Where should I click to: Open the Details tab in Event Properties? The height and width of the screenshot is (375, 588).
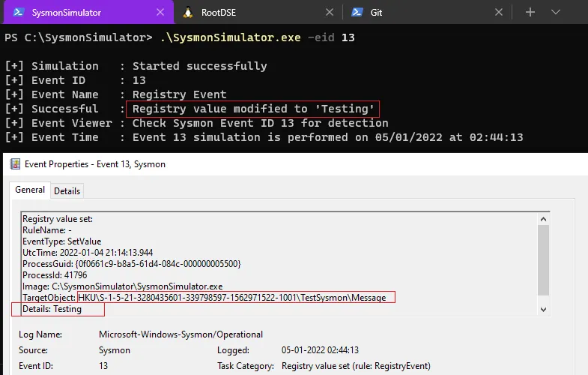67,191
